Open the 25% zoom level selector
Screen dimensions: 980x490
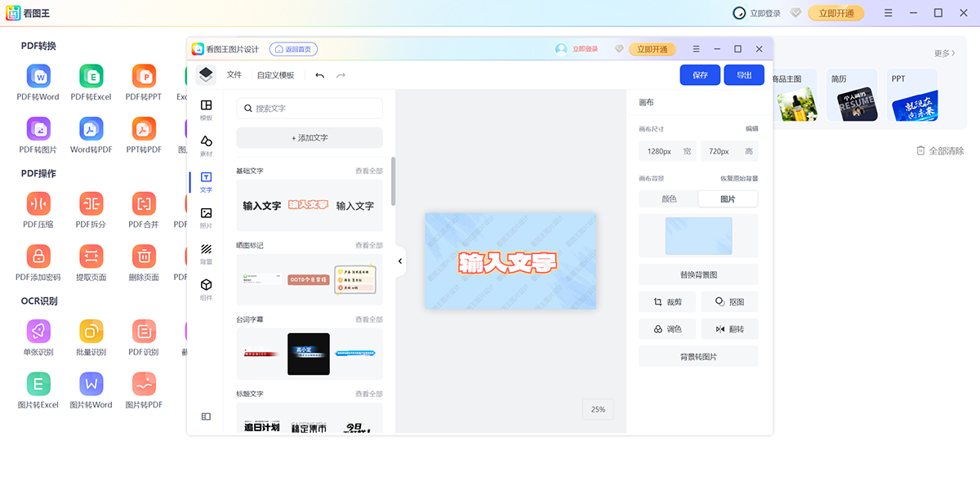597,409
